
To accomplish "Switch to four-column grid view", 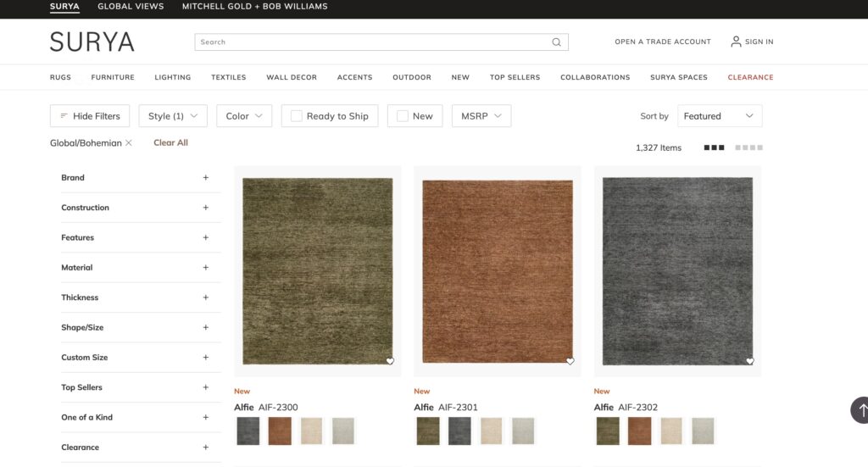I will click(749, 147).
